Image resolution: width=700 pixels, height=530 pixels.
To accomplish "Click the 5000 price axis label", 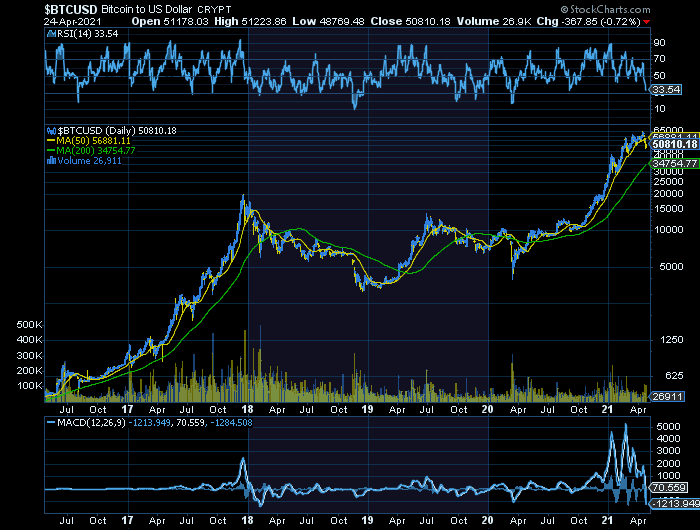I will tap(671, 267).
